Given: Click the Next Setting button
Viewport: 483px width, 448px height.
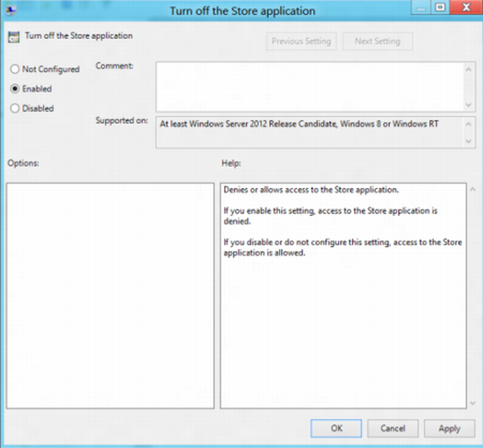Looking at the screenshot, I should point(378,41).
